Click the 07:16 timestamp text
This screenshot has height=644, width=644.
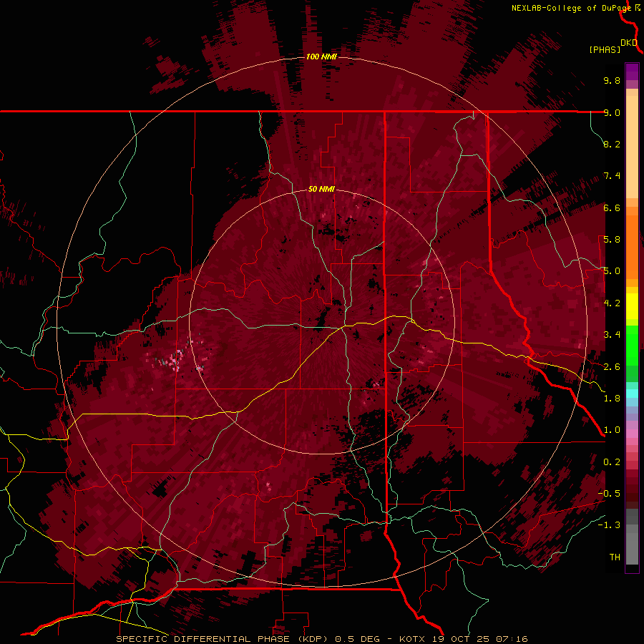point(512,639)
